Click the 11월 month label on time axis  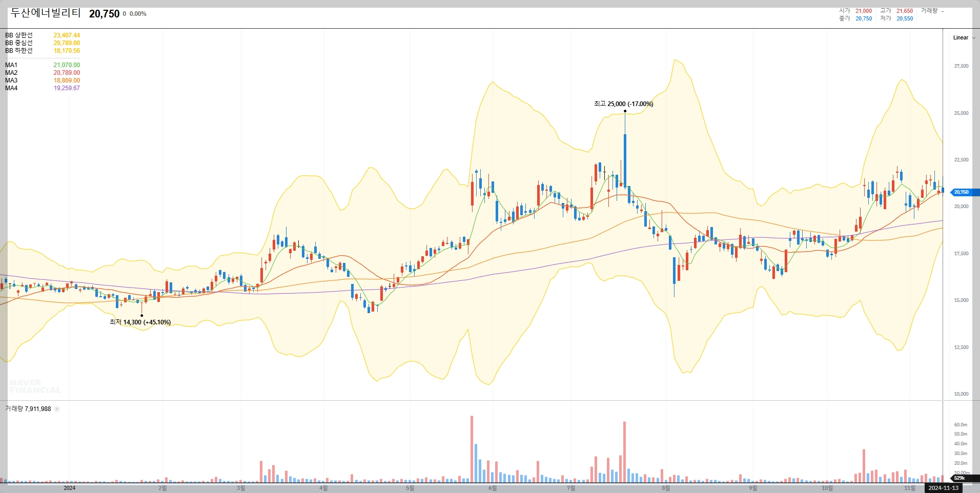click(910, 488)
